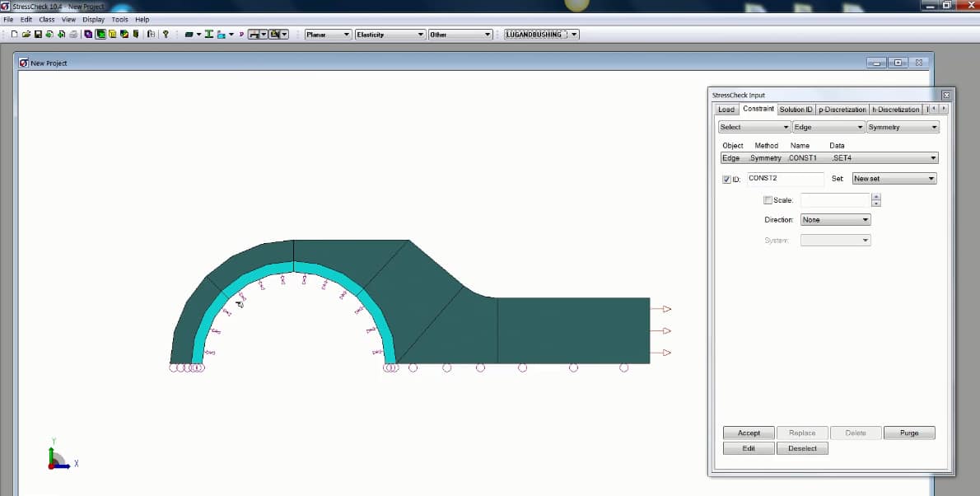This screenshot has height=496, width=980.
Task: Select the purple model-input icon on the toolbar
Action: pos(87,34)
